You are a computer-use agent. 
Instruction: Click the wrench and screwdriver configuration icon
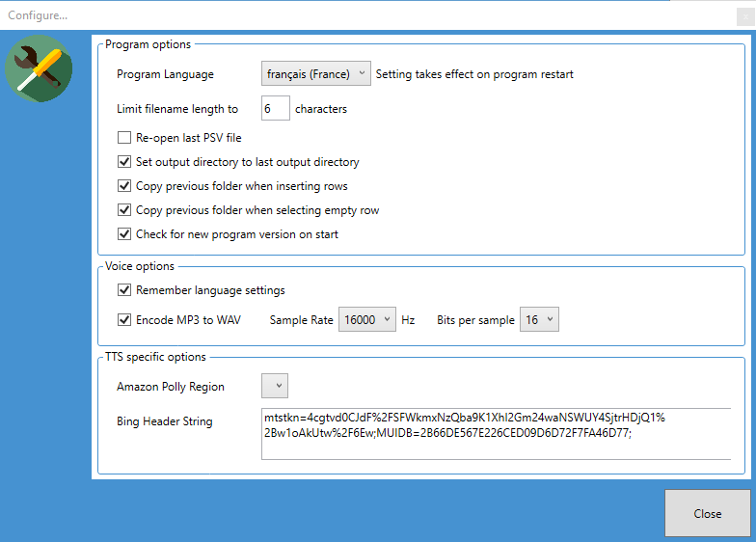point(39,67)
